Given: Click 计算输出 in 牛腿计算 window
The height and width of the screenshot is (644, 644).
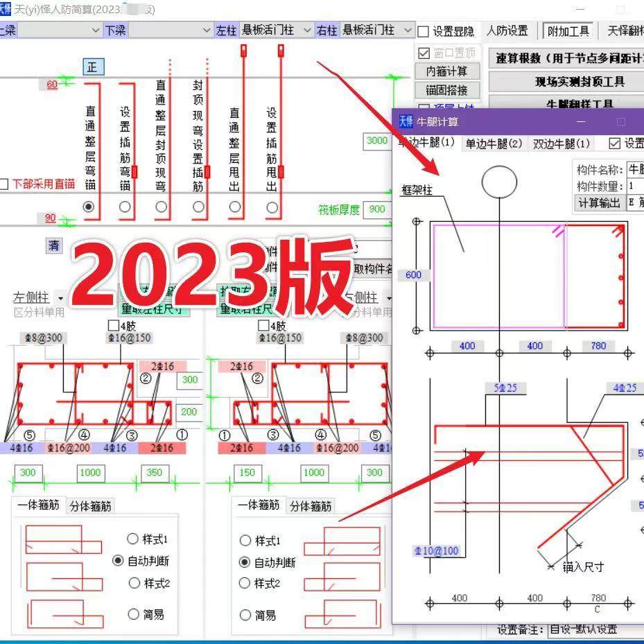Looking at the screenshot, I should (x=600, y=203).
